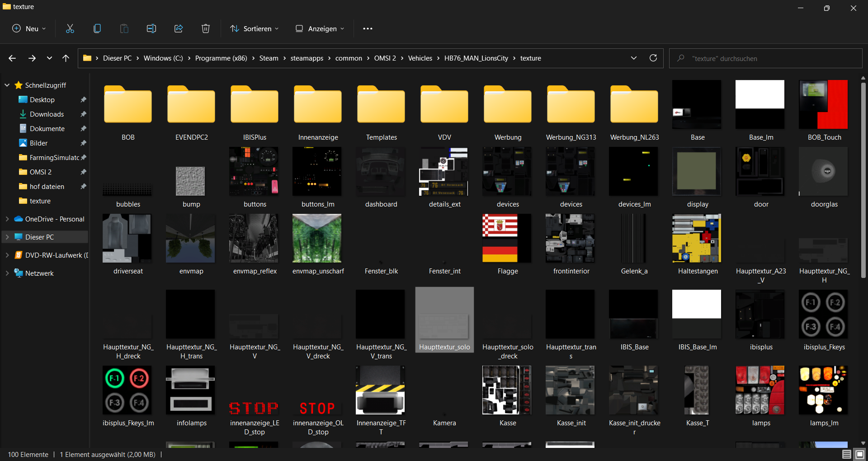
Task: Go up one folder level
Action: tap(66, 58)
